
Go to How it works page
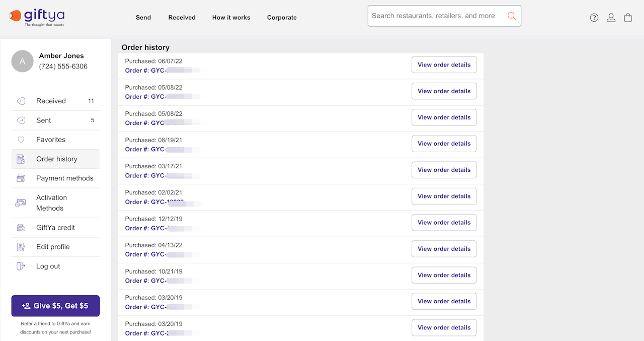[x=231, y=18]
